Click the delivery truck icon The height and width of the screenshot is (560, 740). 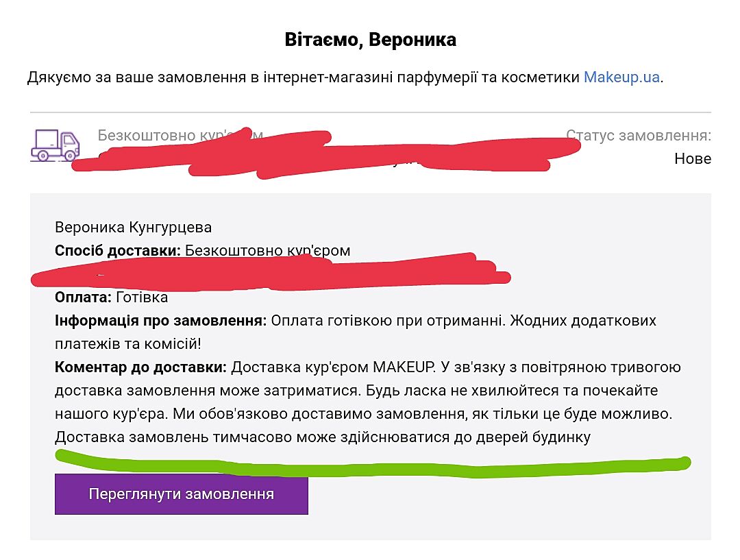click(55, 145)
